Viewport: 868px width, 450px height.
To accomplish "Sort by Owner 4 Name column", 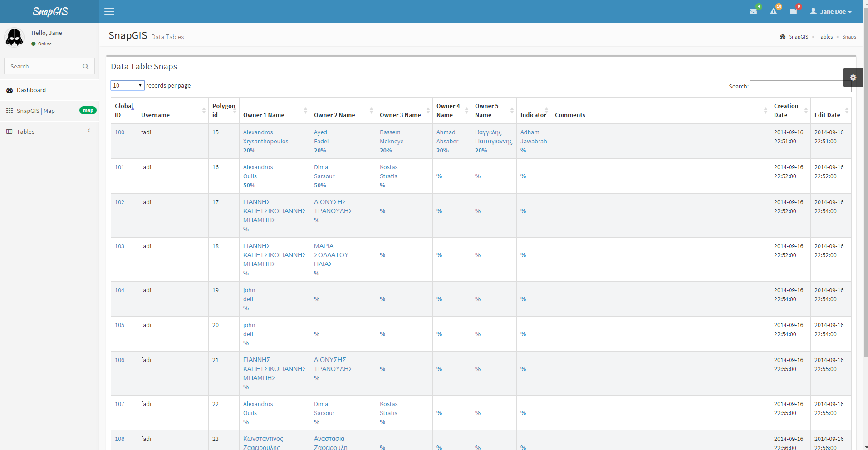I will tap(452, 110).
